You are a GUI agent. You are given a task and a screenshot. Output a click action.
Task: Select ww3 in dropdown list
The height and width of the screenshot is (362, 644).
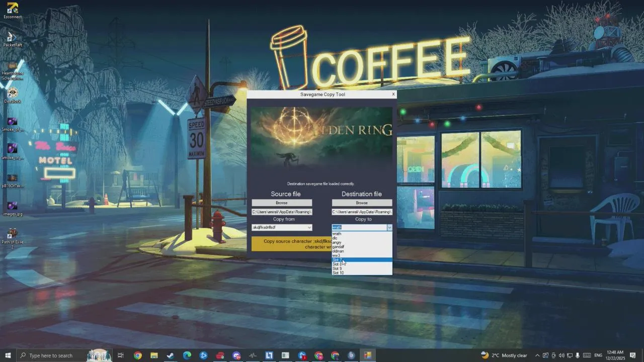tap(362, 255)
